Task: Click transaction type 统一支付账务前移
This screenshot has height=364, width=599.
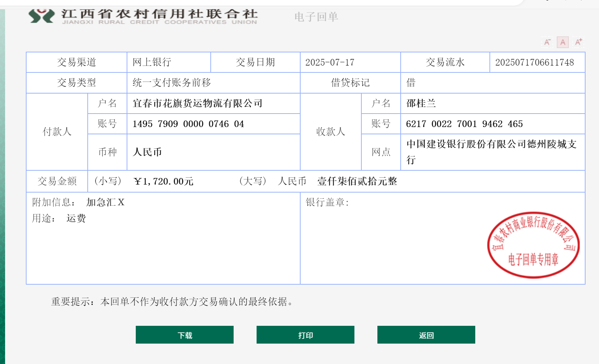Action: pos(172,83)
